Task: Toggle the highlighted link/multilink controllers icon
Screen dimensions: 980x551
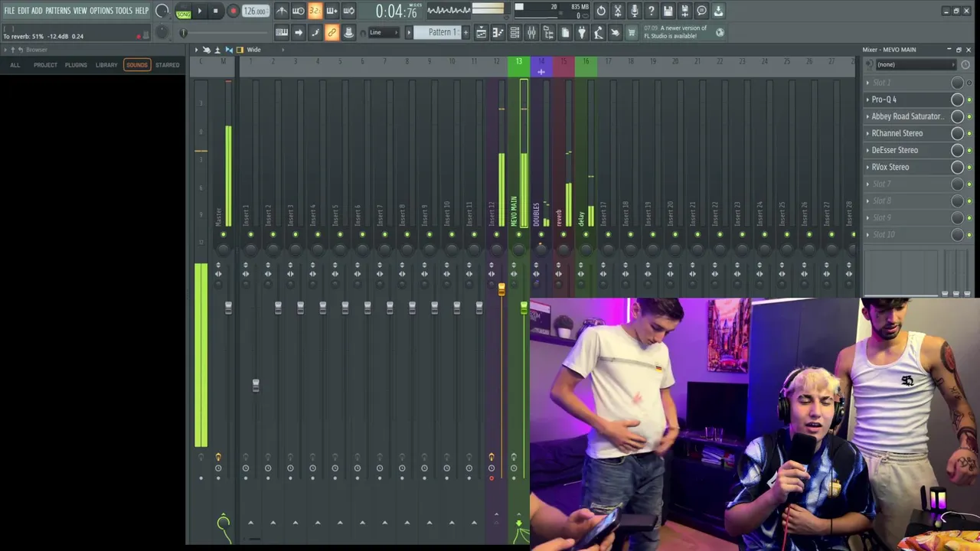Action: point(332,32)
